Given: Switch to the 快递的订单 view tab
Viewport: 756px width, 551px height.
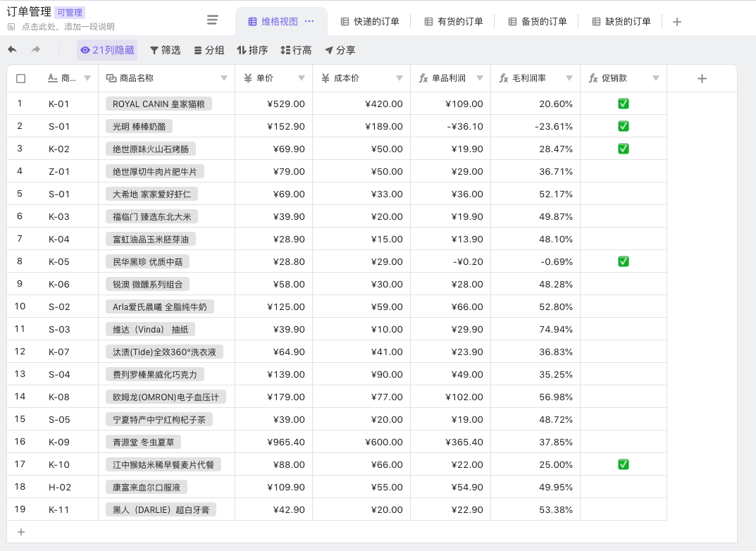Looking at the screenshot, I should click(x=370, y=22).
